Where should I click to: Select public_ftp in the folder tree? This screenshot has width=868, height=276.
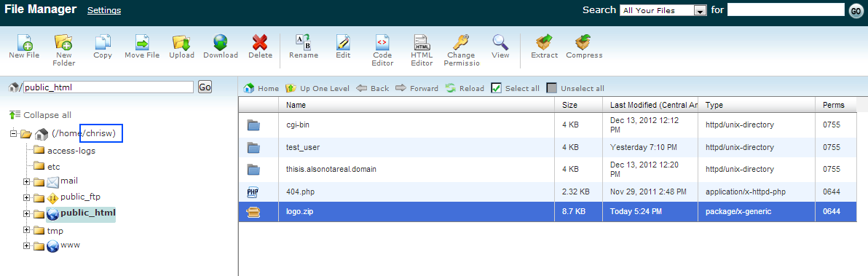tap(80, 197)
